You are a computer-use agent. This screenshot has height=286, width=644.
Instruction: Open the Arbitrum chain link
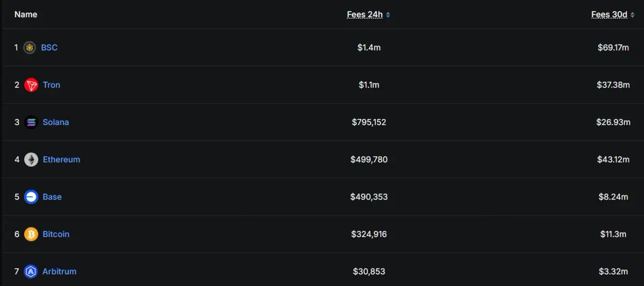click(x=60, y=271)
